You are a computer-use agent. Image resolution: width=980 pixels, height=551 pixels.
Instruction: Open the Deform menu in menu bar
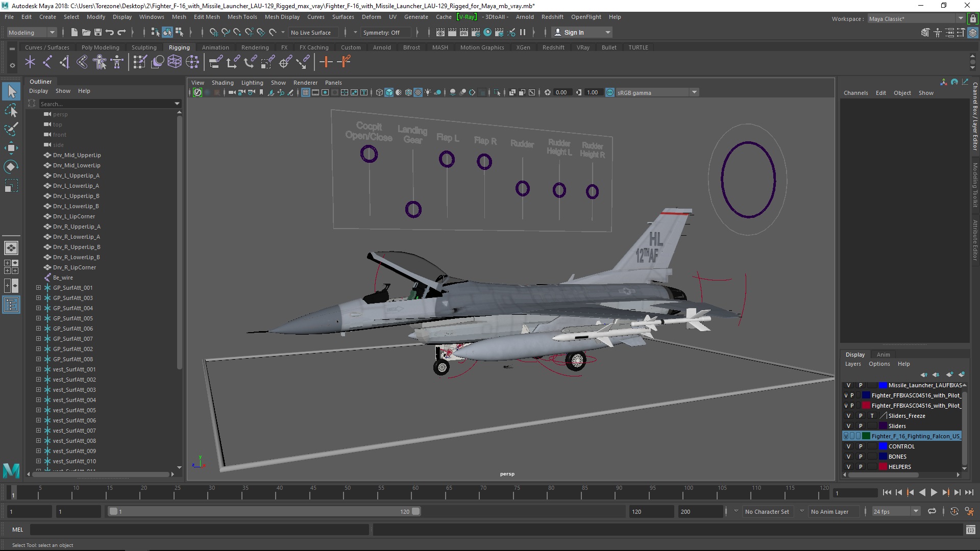click(371, 17)
